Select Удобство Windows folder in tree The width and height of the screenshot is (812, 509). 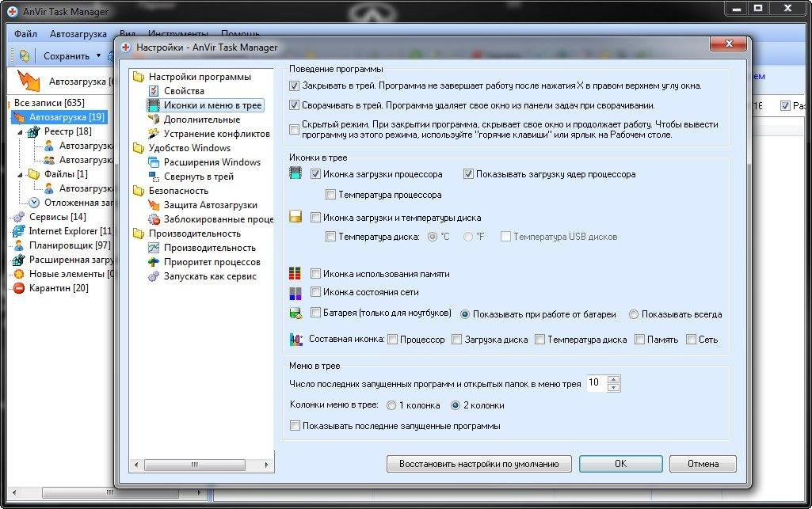coord(189,148)
